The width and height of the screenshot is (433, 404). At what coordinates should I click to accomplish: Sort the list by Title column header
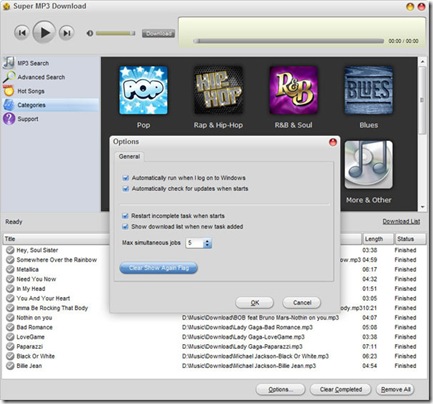coord(57,239)
